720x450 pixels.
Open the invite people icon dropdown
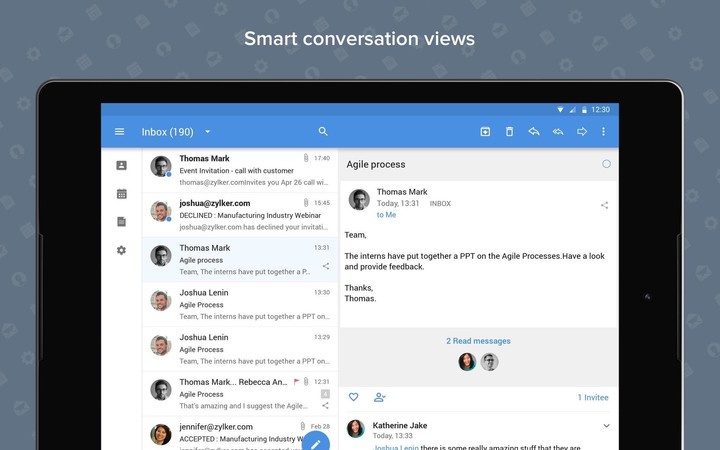[x=379, y=397]
